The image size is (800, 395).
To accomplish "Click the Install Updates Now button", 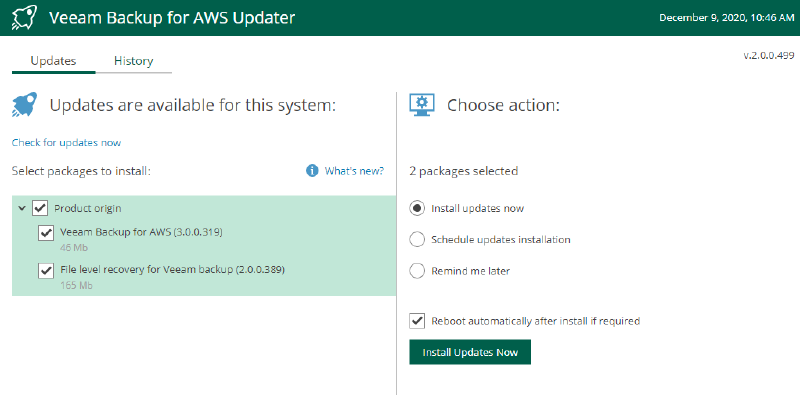I will point(470,352).
